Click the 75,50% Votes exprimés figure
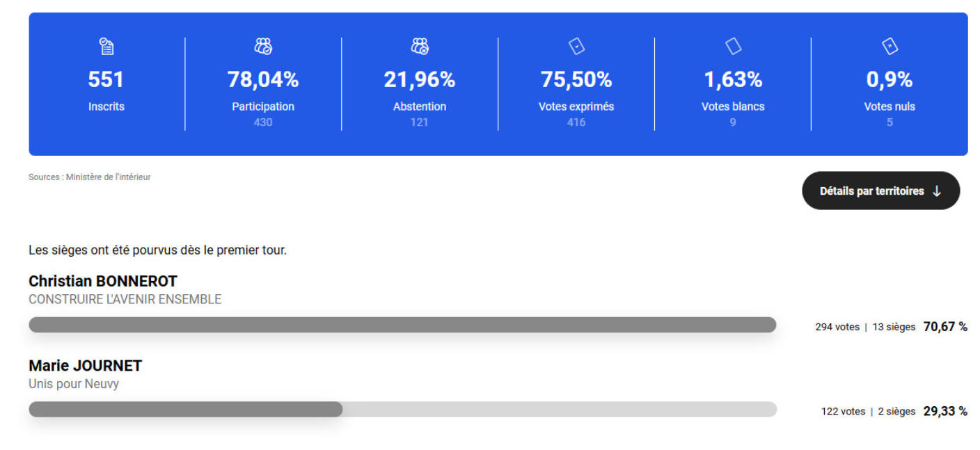The width and height of the screenshot is (980, 450). coord(576,80)
